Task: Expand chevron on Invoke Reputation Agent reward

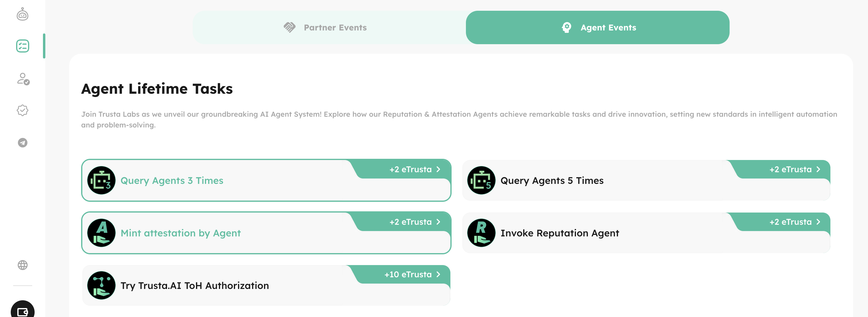Action: pyautogui.click(x=818, y=222)
